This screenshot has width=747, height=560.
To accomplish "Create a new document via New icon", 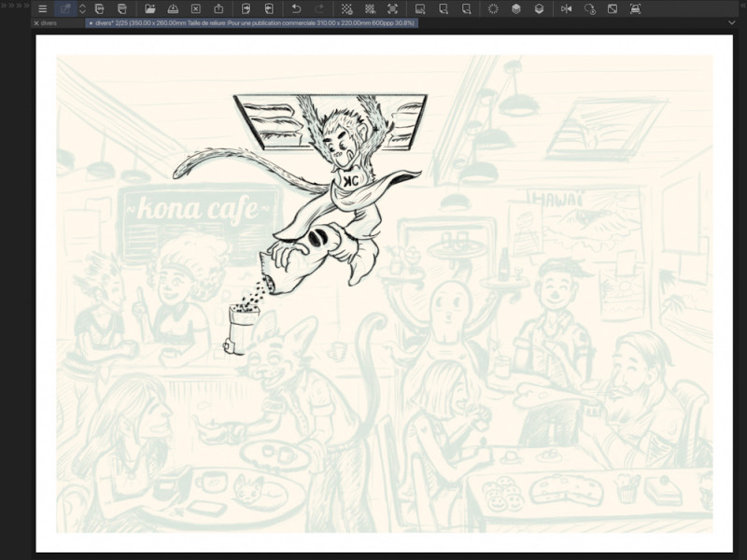I will coord(98,8).
